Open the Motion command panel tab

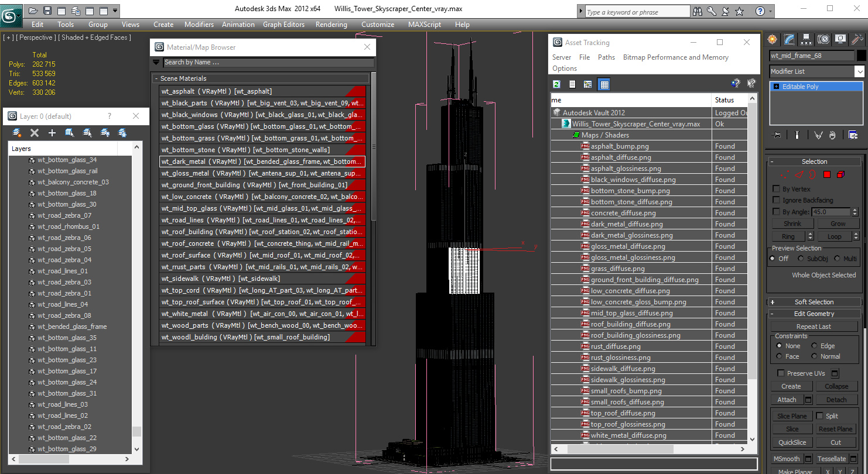tap(824, 39)
